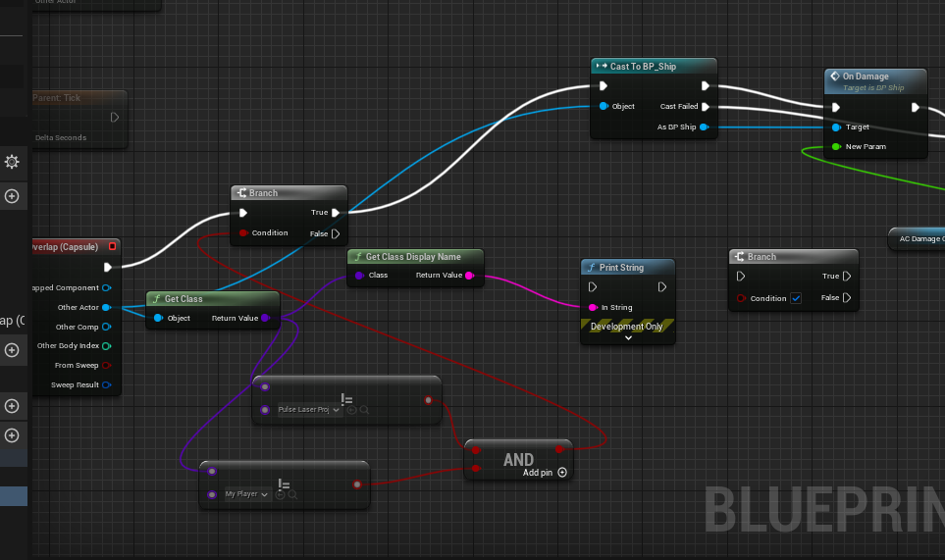Open the My Player class dropdown
The height and width of the screenshot is (560, 945).
point(246,494)
